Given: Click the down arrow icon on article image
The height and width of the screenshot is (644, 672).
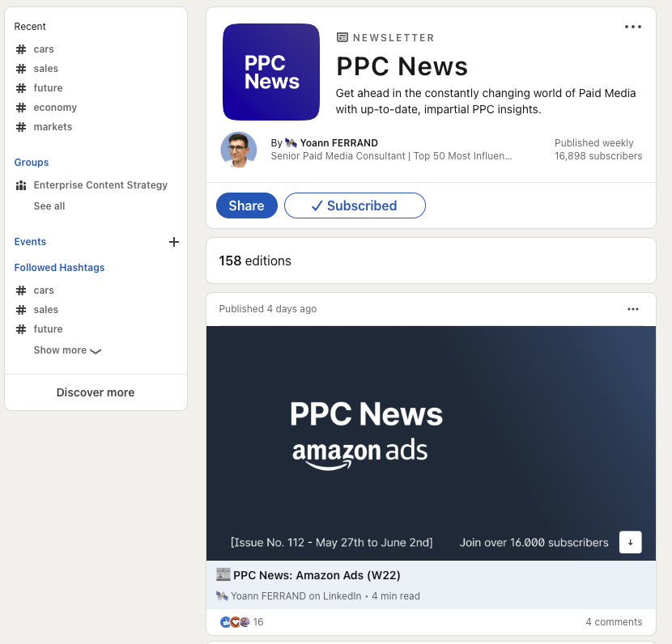Looking at the screenshot, I should click(x=630, y=542).
